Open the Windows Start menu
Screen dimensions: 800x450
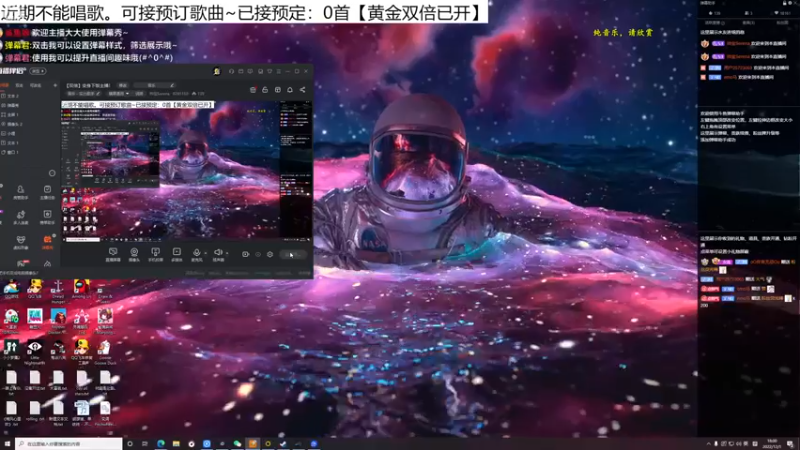coord(7,444)
